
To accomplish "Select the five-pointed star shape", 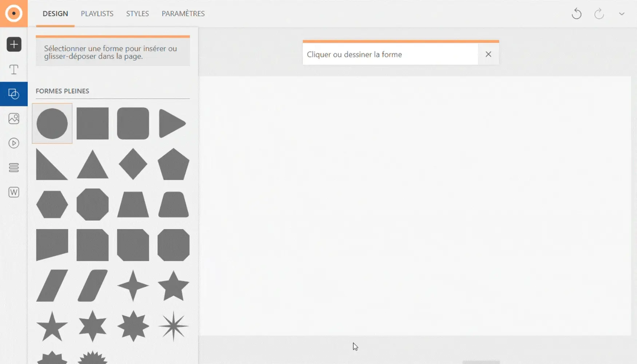I will pyautogui.click(x=173, y=286).
